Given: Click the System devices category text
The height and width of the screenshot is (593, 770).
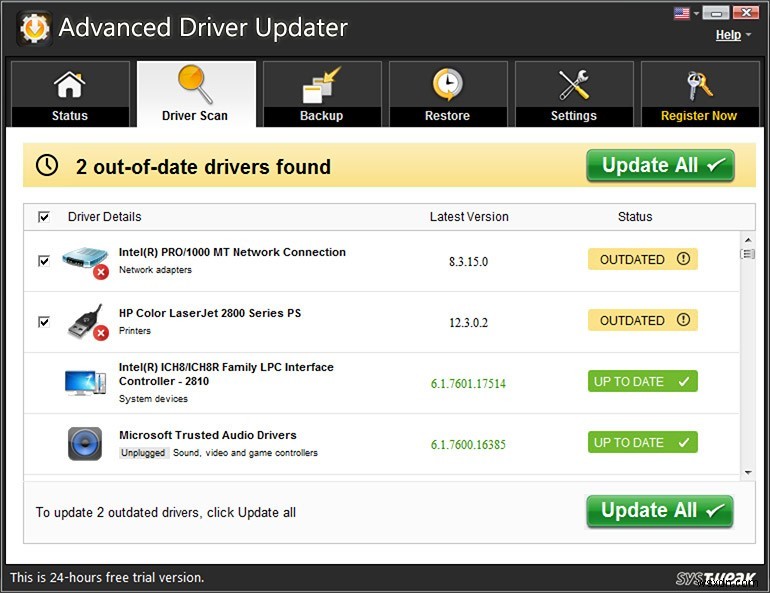Looking at the screenshot, I should tap(153, 399).
